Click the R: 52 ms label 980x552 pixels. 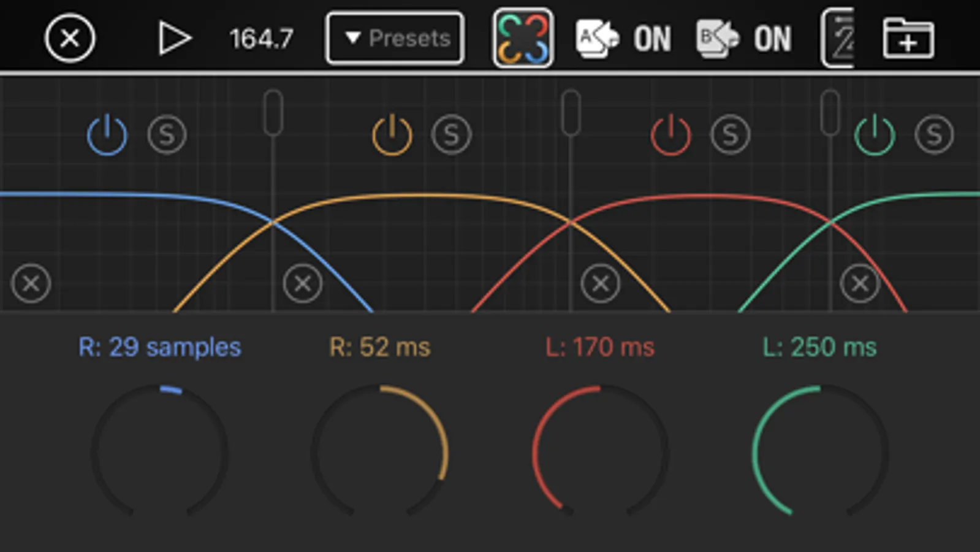380,347
